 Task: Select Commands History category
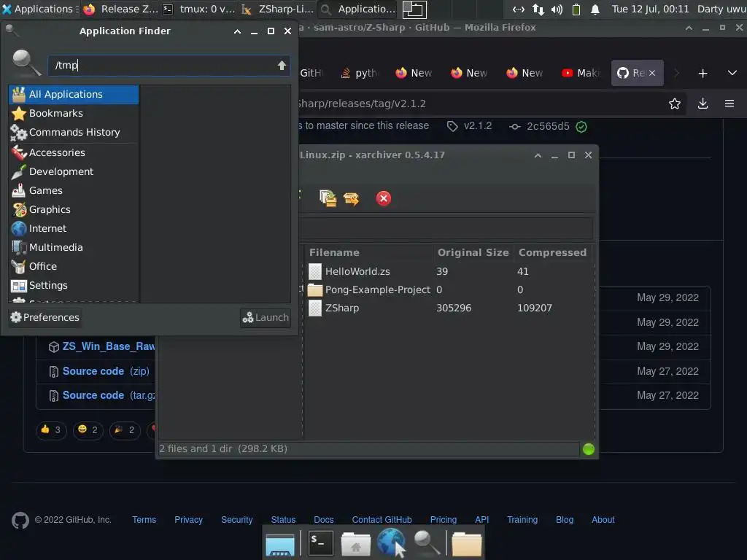(x=74, y=133)
